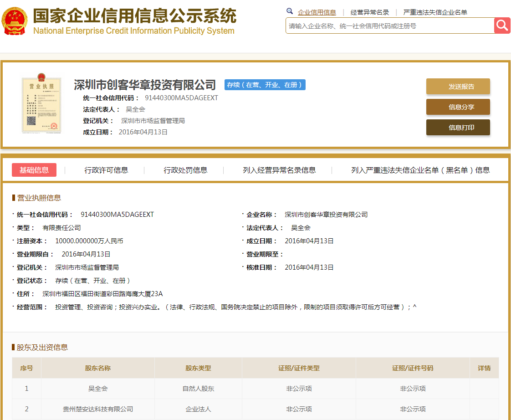This screenshot has height=420, width=511.
Task: Click the 存续（在营、开业、在册）status badge
Action: click(x=265, y=85)
